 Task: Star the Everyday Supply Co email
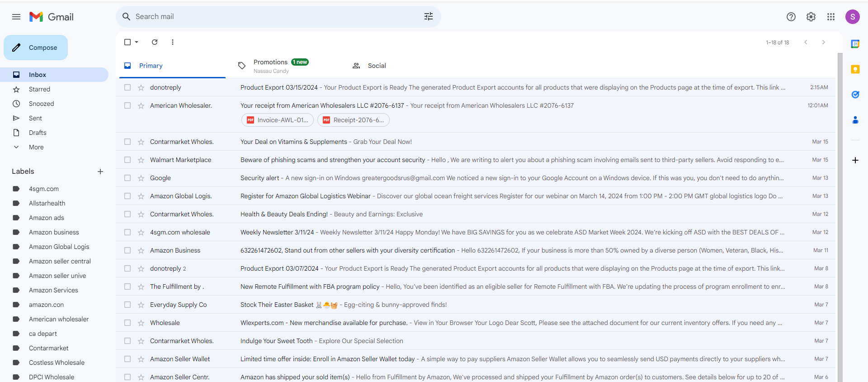point(141,305)
